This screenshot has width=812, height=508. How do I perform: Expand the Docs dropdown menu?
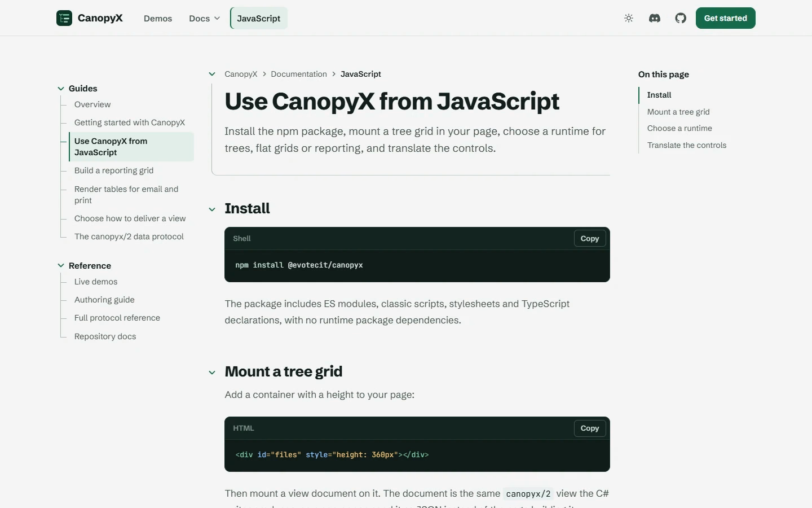pos(204,18)
